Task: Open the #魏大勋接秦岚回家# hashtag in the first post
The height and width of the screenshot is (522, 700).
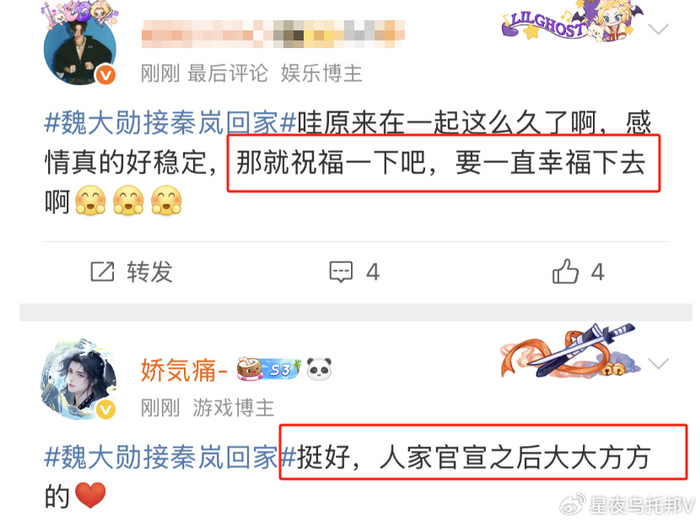Action: [x=170, y=122]
